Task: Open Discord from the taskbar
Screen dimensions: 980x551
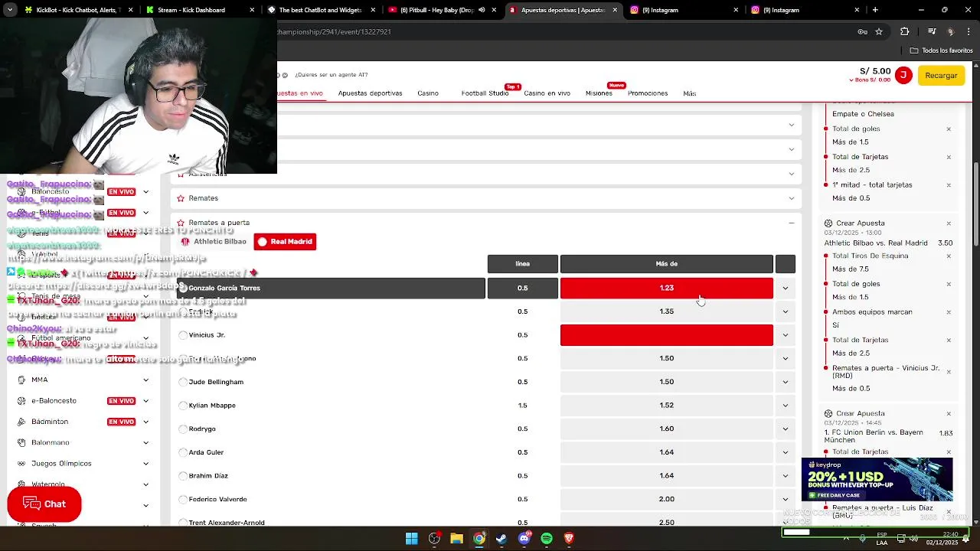Action: [524, 539]
